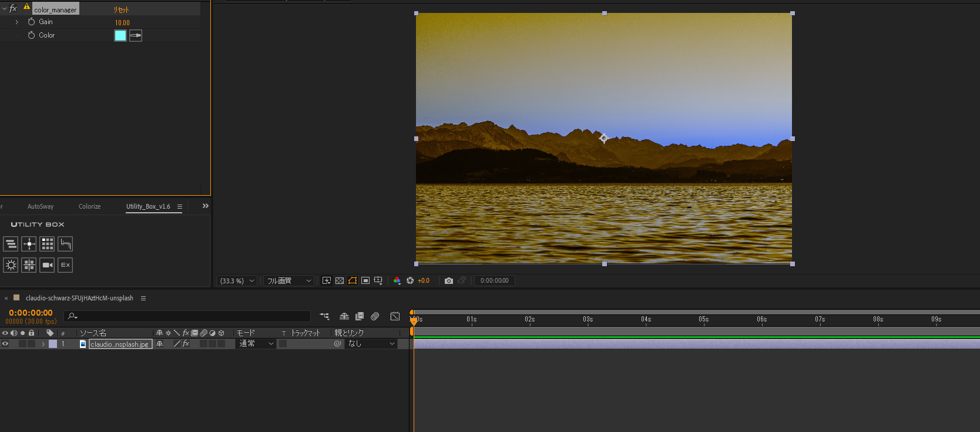This screenshot has height=432, width=980.
Task: Toggle the solo box for layer 1
Action: coord(23,344)
